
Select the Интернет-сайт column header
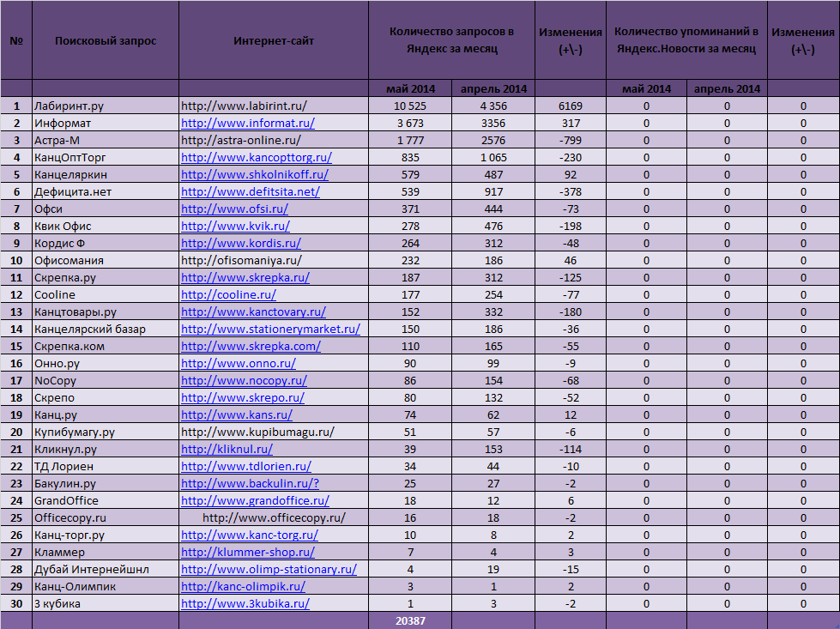coord(274,40)
